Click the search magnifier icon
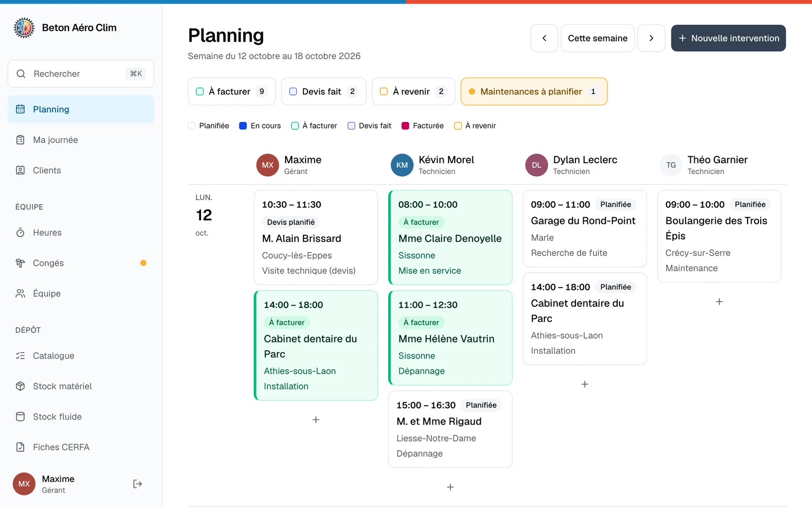 [x=21, y=74]
